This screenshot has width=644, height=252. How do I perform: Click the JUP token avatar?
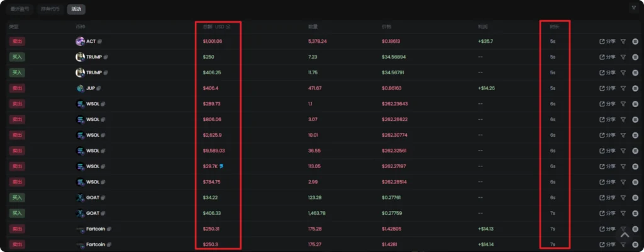[x=80, y=89]
